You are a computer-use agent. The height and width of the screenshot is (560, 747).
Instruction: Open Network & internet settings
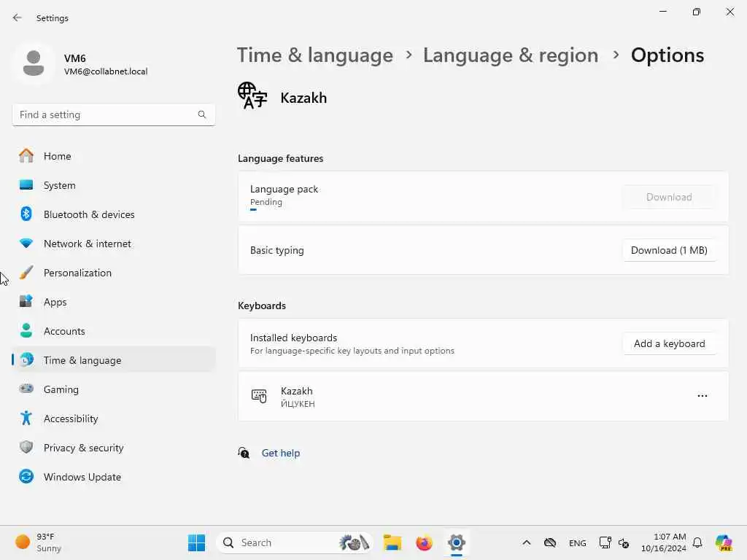(88, 244)
